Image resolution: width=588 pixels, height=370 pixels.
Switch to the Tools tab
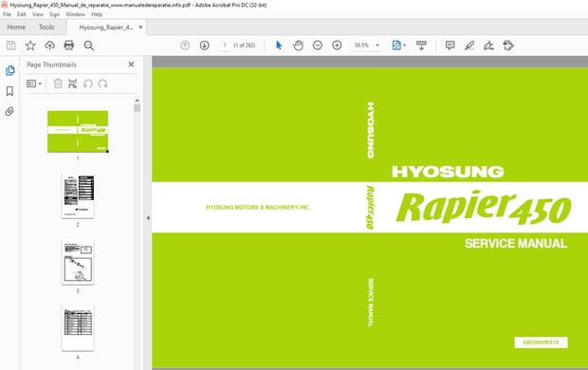click(x=46, y=27)
